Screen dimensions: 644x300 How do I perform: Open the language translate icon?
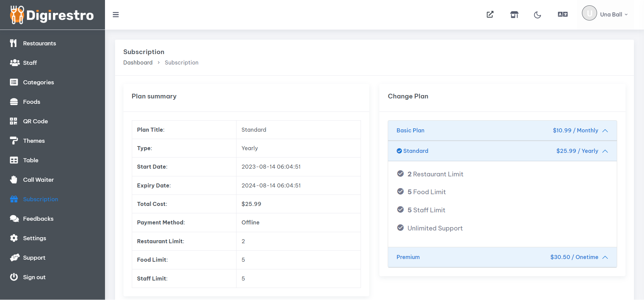562,14
